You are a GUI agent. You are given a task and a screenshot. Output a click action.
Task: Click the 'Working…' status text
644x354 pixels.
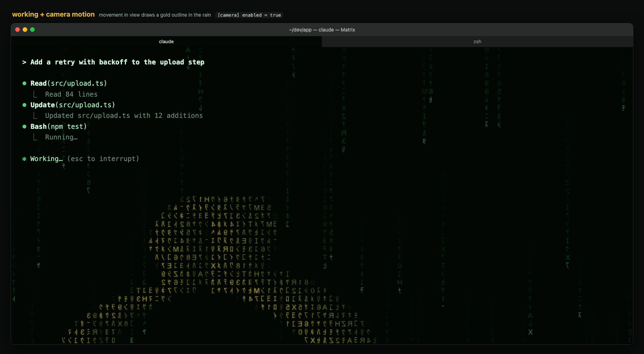46,159
